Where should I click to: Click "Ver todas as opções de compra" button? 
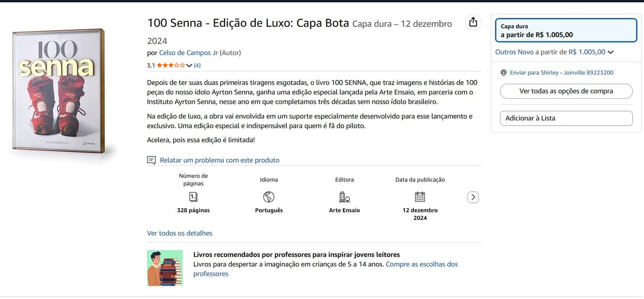click(566, 91)
